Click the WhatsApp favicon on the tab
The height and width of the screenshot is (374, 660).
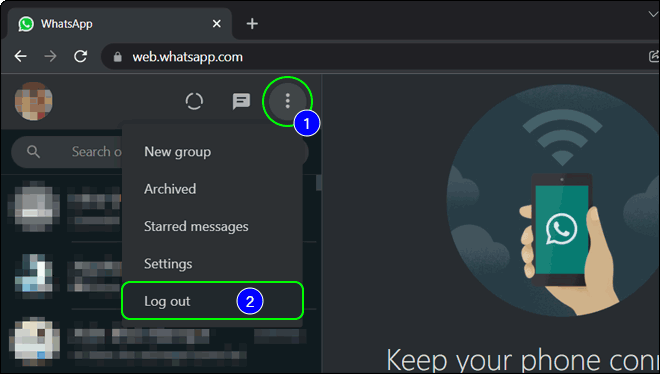pyautogui.click(x=26, y=24)
